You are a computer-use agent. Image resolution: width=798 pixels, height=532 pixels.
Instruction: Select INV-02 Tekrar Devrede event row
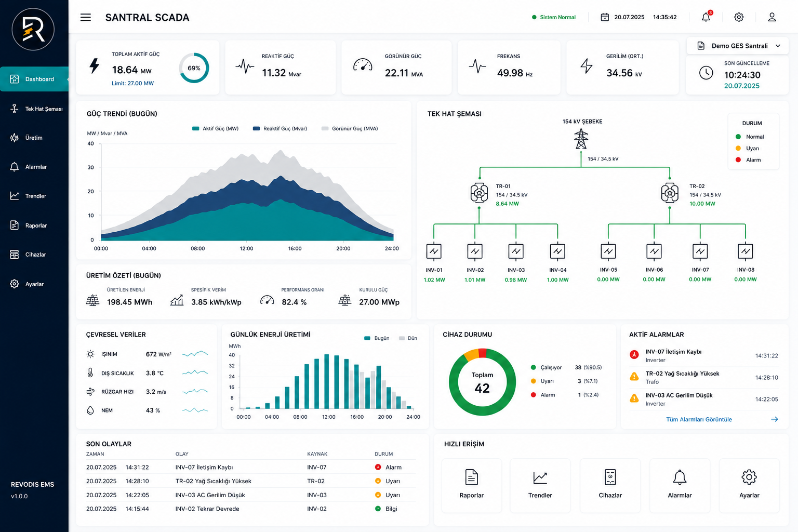(251, 509)
